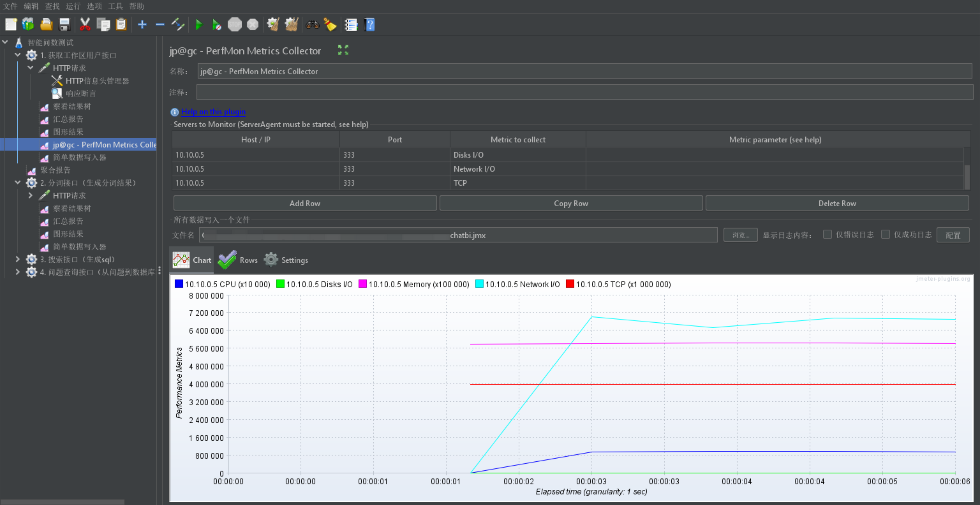Click the Copy Row button

pyautogui.click(x=571, y=203)
